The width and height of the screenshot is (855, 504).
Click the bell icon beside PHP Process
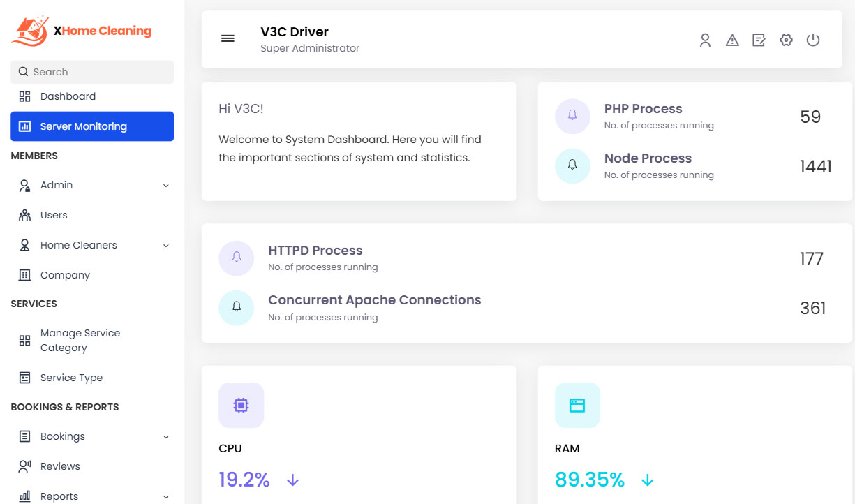(x=572, y=116)
